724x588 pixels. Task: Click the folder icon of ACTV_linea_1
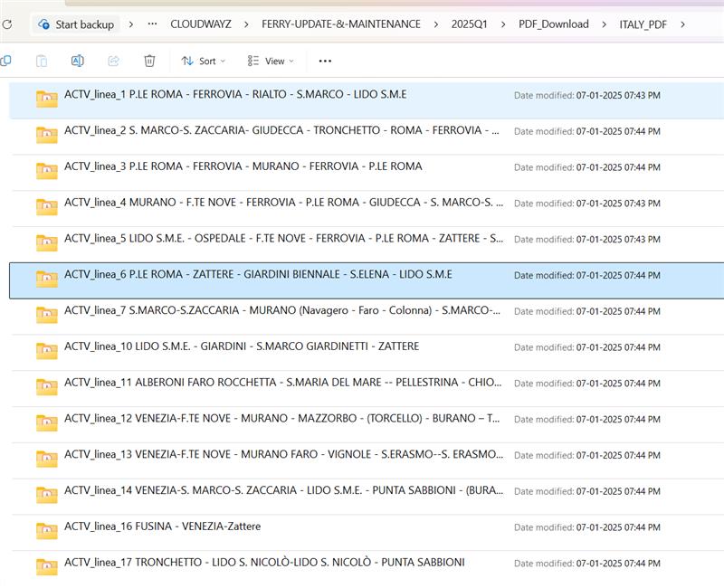point(47,99)
